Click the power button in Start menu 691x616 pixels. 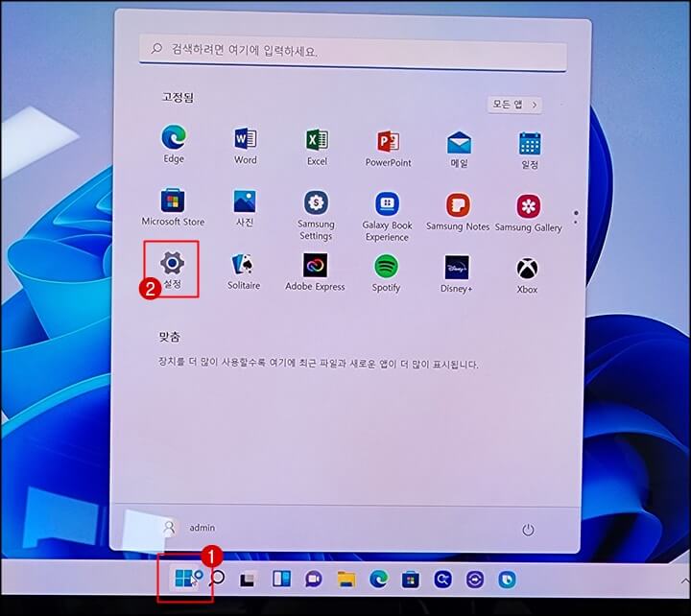click(528, 530)
